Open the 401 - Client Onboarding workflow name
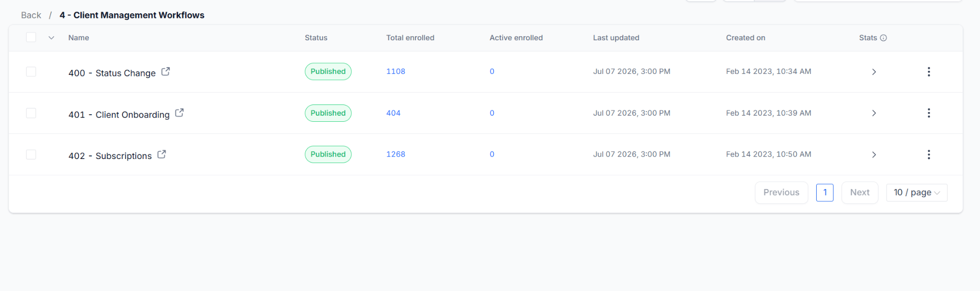This screenshot has height=291, width=980. (119, 115)
